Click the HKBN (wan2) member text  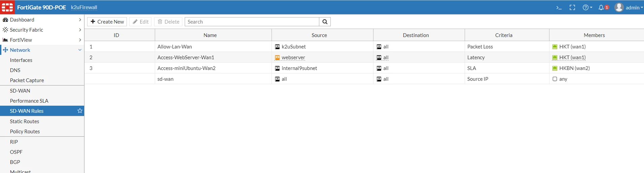(x=575, y=68)
